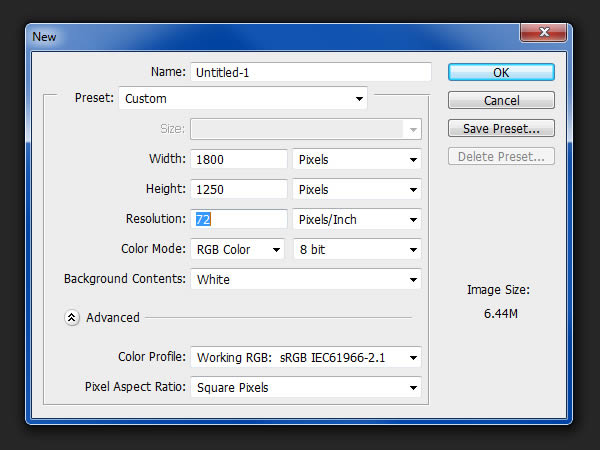The width and height of the screenshot is (600, 450).
Task: Open the 8 bit depth dropdown
Action: coord(357,249)
